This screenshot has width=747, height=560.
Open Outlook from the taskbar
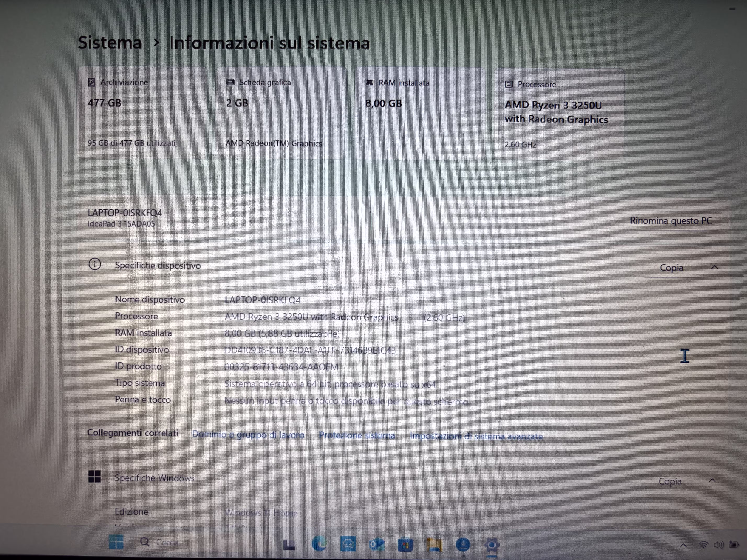point(376,544)
